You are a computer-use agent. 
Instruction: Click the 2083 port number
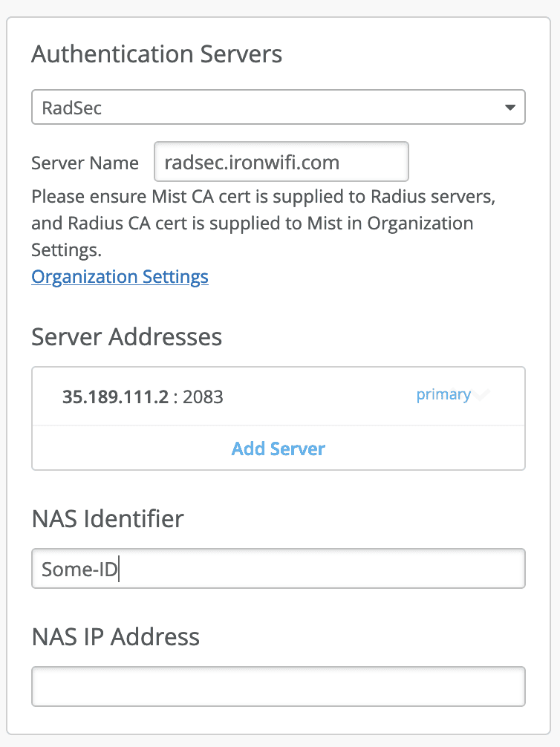(203, 397)
